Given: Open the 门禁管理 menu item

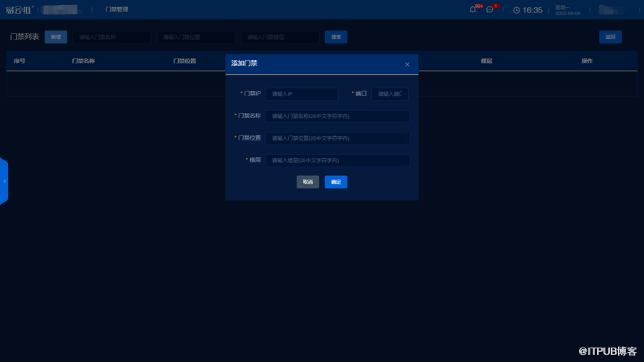Looking at the screenshot, I should point(116,9).
